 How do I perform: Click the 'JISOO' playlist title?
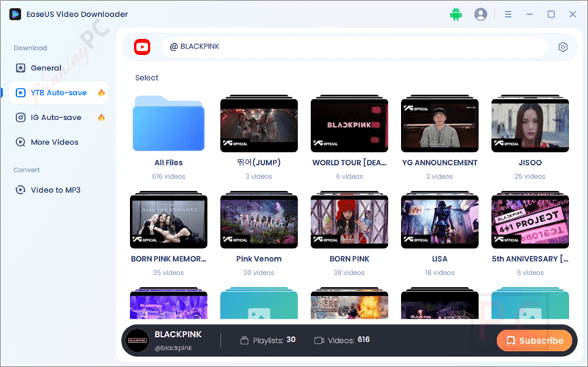[x=530, y=163]
